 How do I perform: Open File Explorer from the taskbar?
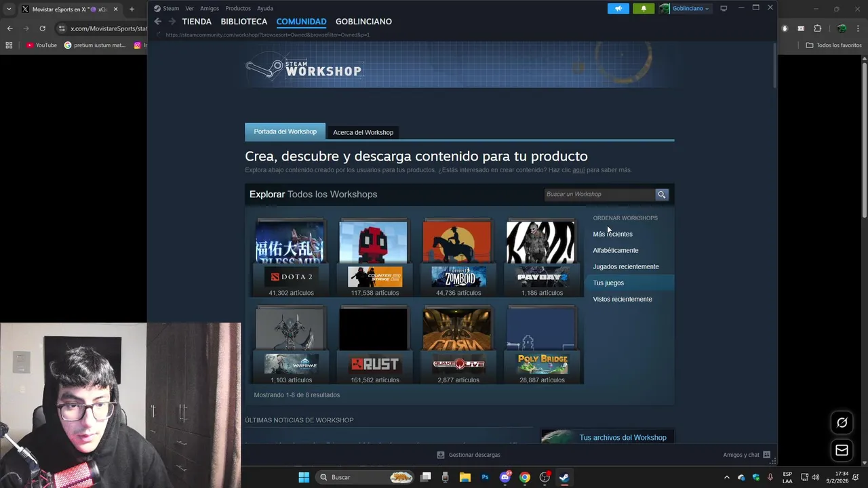pyautogui.click(x=465, y=477)
